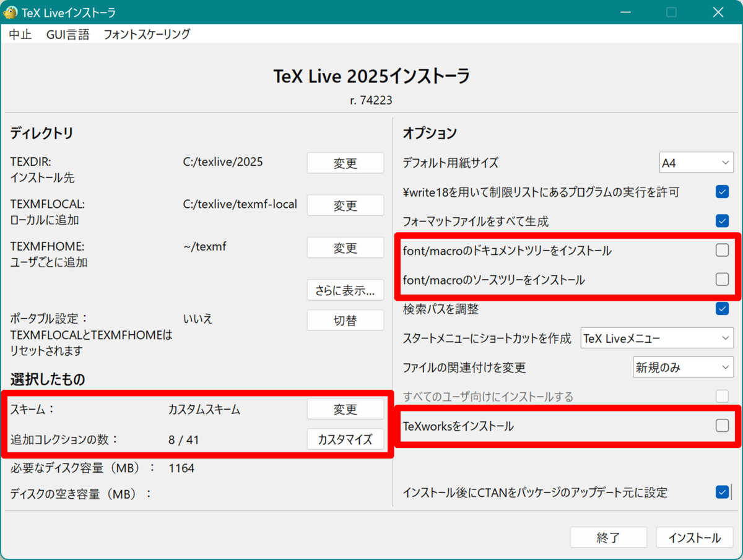Click 変更 button for スキーム
This screenshot has height=560, width=743.
pos(345,410)
